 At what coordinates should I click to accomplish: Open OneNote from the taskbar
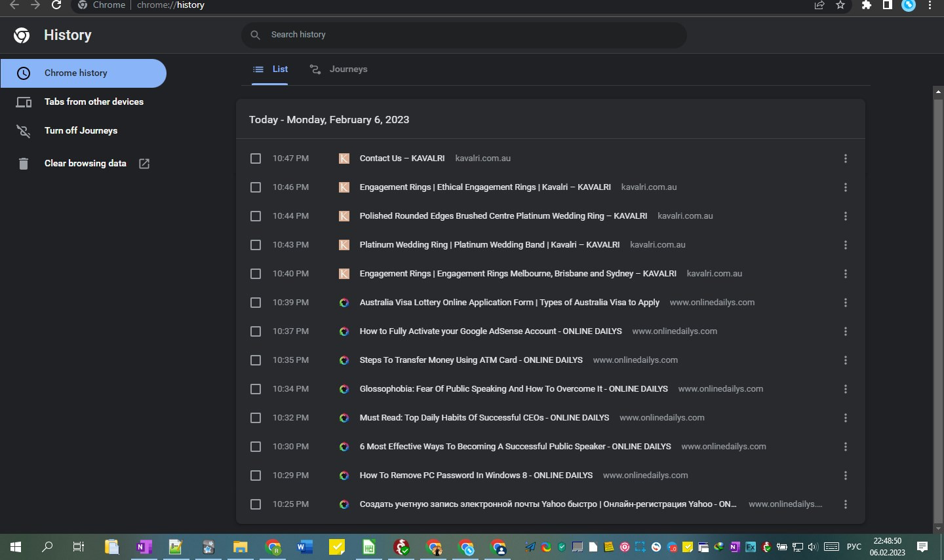[x=144, y=547]
